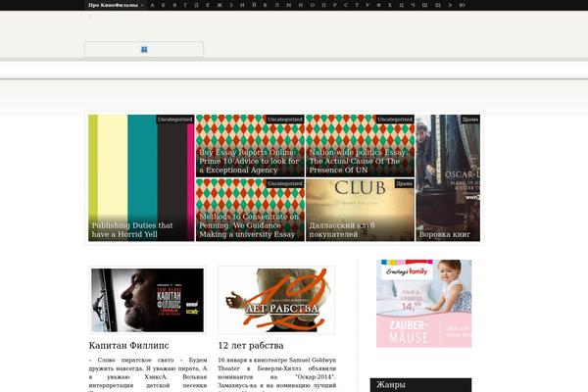
Task: Select letter Ж in alphabet bar
Action: 220,5
